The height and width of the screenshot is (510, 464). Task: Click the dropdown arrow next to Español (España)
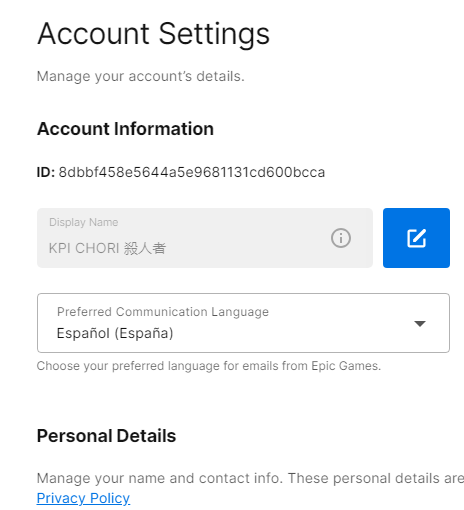pos(420,324)
